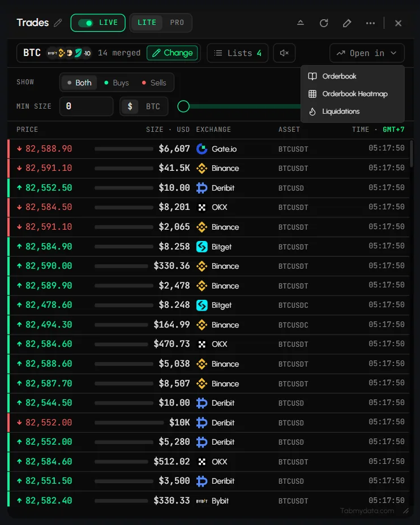
Task: Collapse panel with the eject-style arrow icon
Action: 301,23
